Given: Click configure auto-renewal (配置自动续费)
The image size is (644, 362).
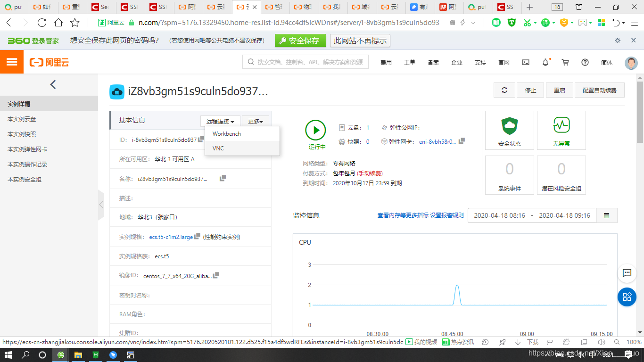Looking at the screenshot, I should pyautogui.click(x=600, y=90).
